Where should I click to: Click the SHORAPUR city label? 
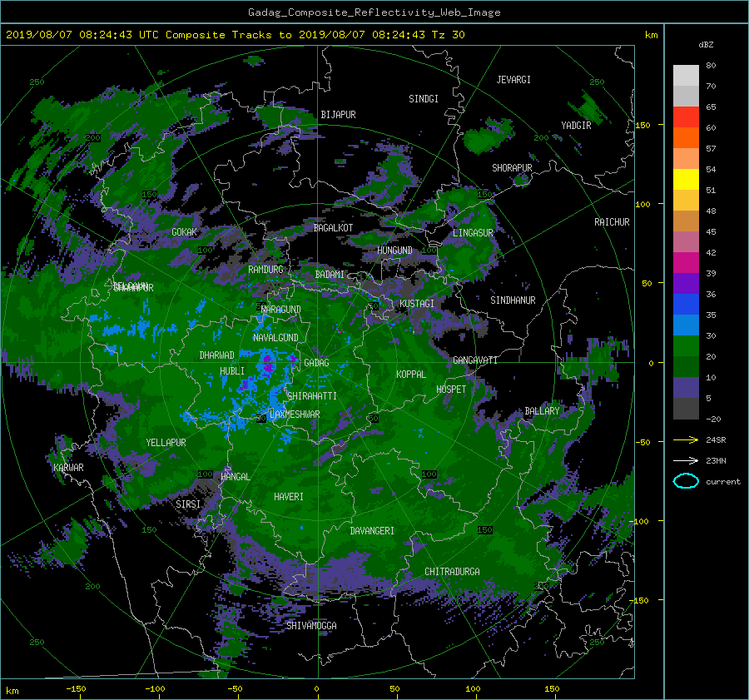tap(512, 167)
